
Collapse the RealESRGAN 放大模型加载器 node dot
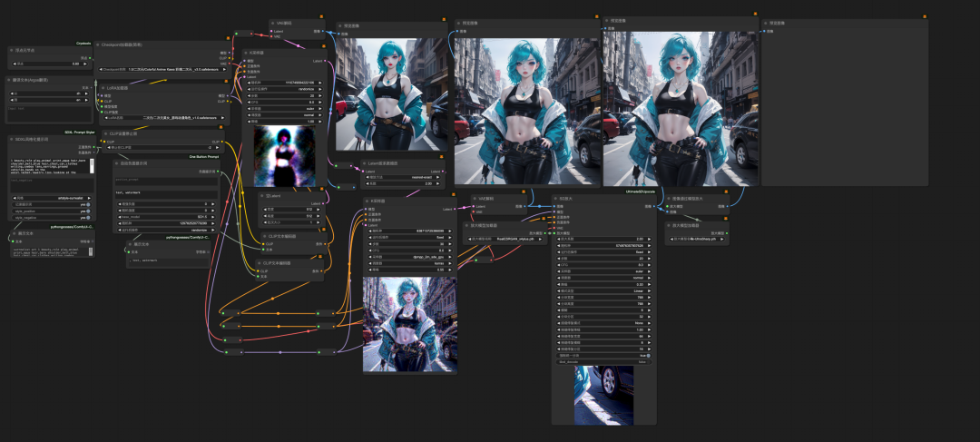click(x=467, y=226)
